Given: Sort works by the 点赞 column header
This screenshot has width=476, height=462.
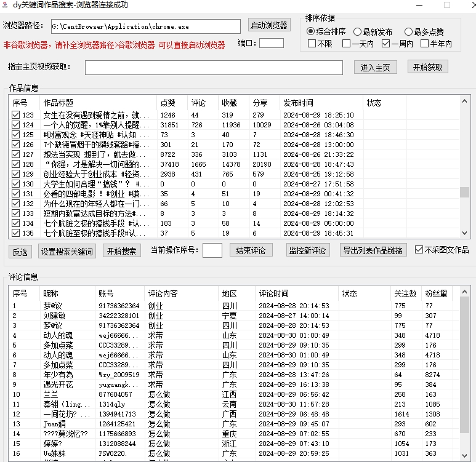Looking at the screenshot, I should 167,102.
